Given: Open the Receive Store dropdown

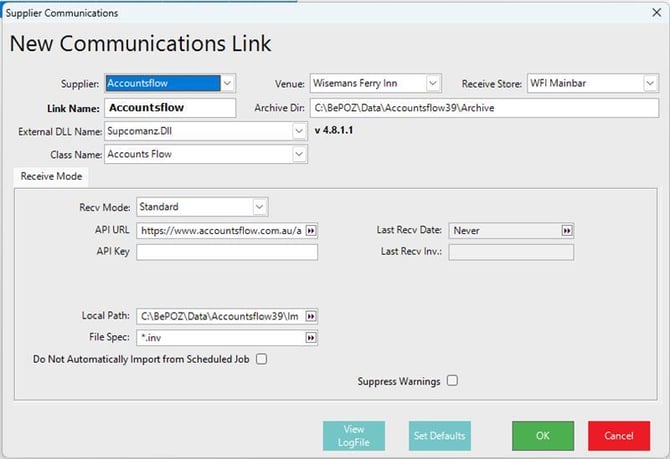Looking at the screenshot, I should [x=648, y=83].
